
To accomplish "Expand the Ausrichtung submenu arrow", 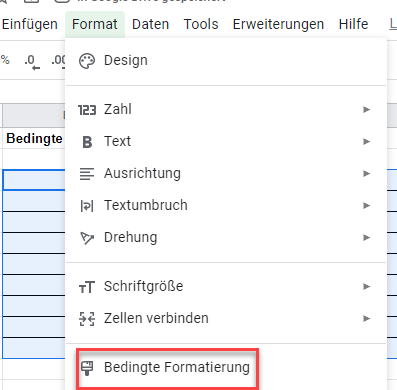I will [x=367, y=173].
